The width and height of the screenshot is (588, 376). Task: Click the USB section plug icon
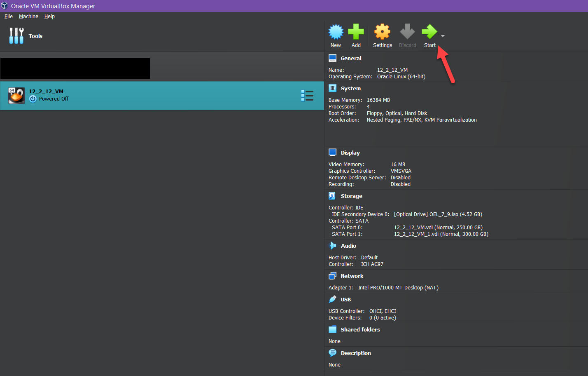pyautogui.click(x=333, y=299)
